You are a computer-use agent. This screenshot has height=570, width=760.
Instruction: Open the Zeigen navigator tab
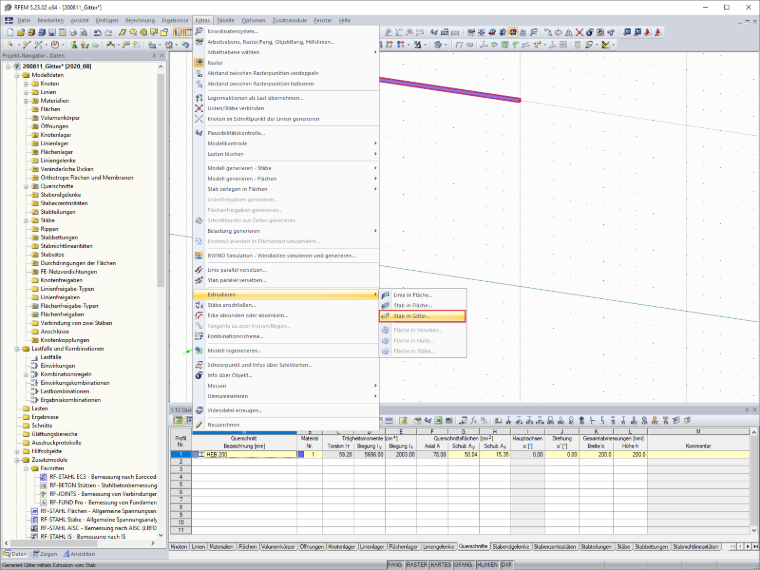pyautogui.click(x=45, y=554)
